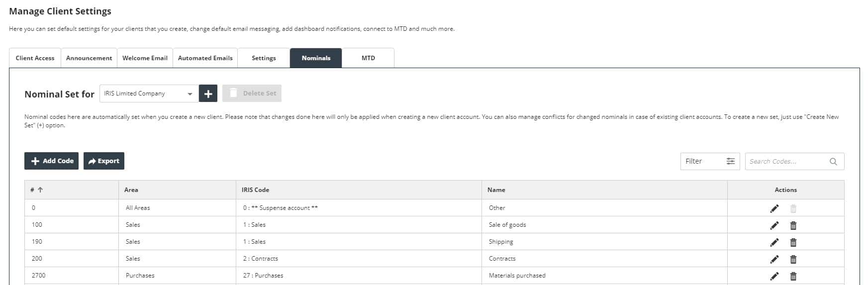Click the search magnifier icon
This screenshot has width=868, height=285.
coord(833,162)
